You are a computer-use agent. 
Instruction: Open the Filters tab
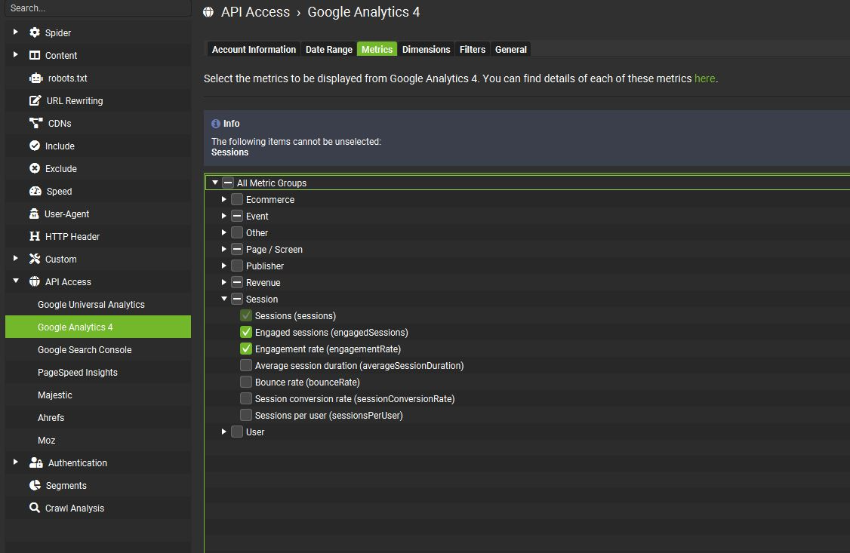point(472,49)
